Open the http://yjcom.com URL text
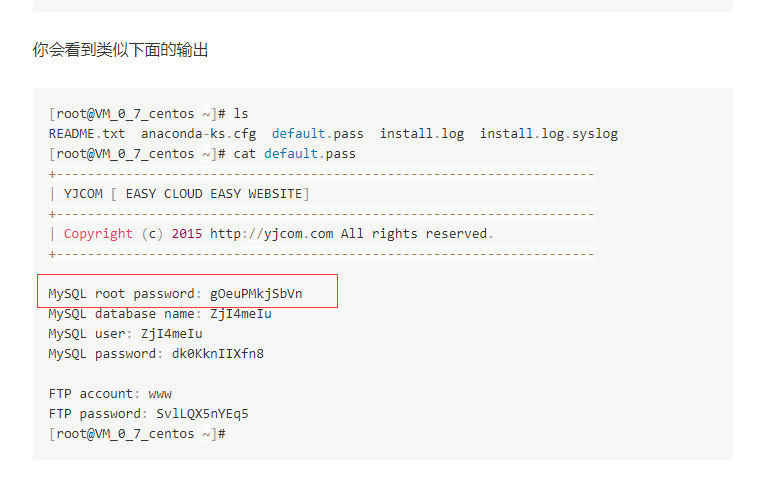This screenshot has width=762, height=491. click(272, 234)
